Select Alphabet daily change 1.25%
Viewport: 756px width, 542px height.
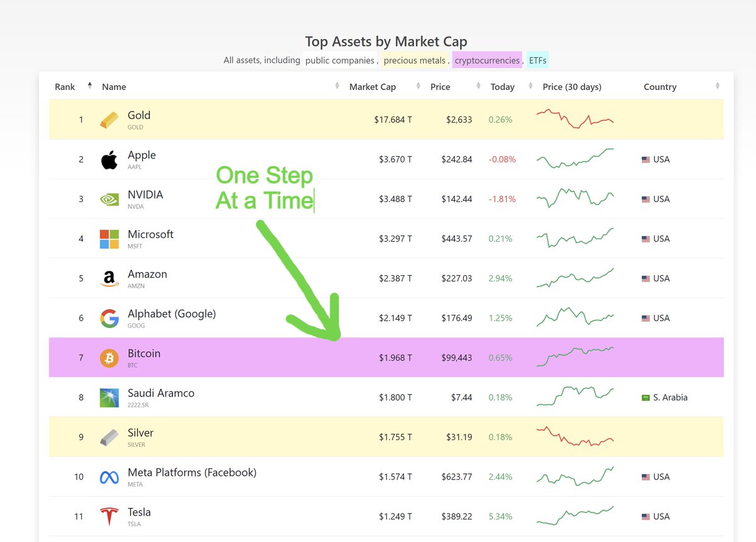(x=501, y=318)
